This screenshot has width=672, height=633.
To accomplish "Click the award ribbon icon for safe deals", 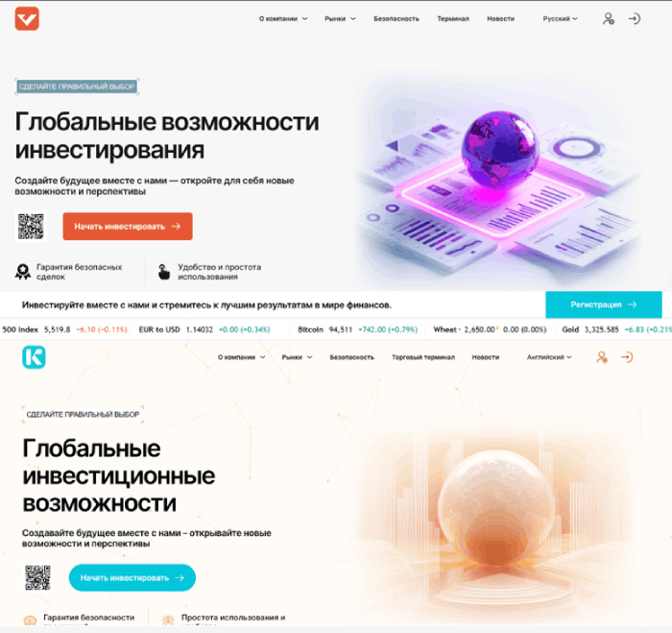I will (23, 272).
